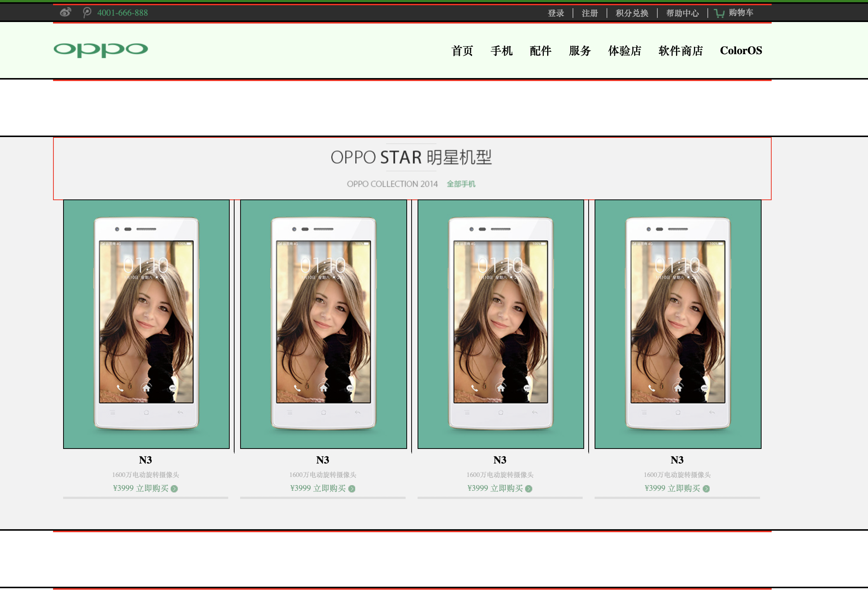Viewport: 868px width, 611px height.
Task: Click green arrow icon under third N3
Action: click(528, 489)
